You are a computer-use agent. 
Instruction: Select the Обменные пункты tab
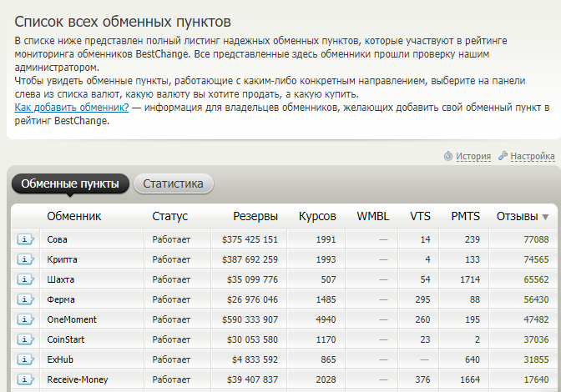coord(70,183)
